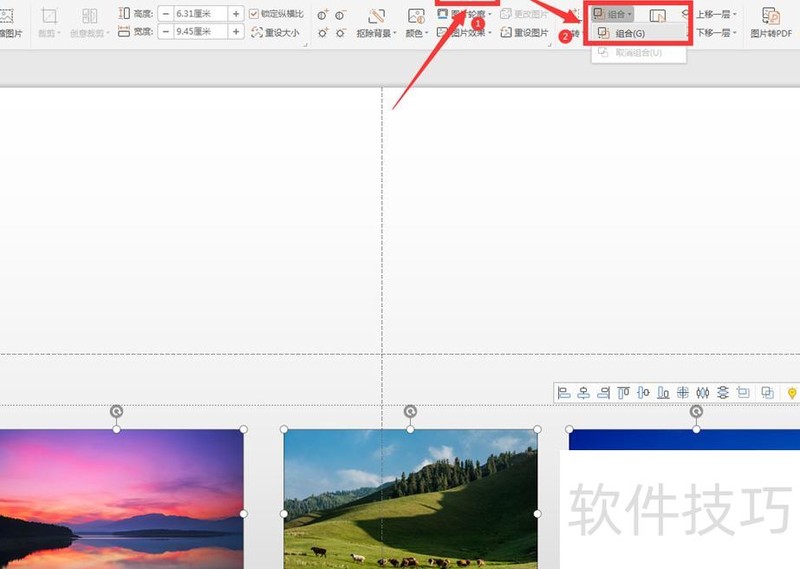Select the grassland hillside picture

[x=410, y=500]
